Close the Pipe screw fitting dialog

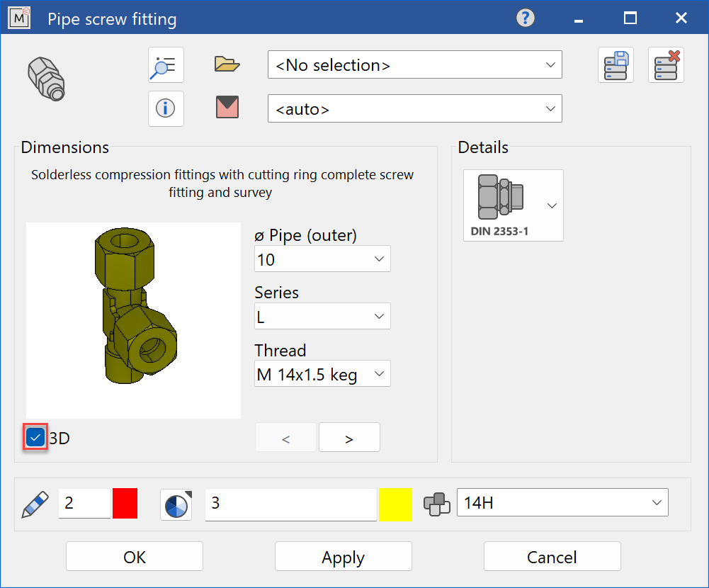681,18
